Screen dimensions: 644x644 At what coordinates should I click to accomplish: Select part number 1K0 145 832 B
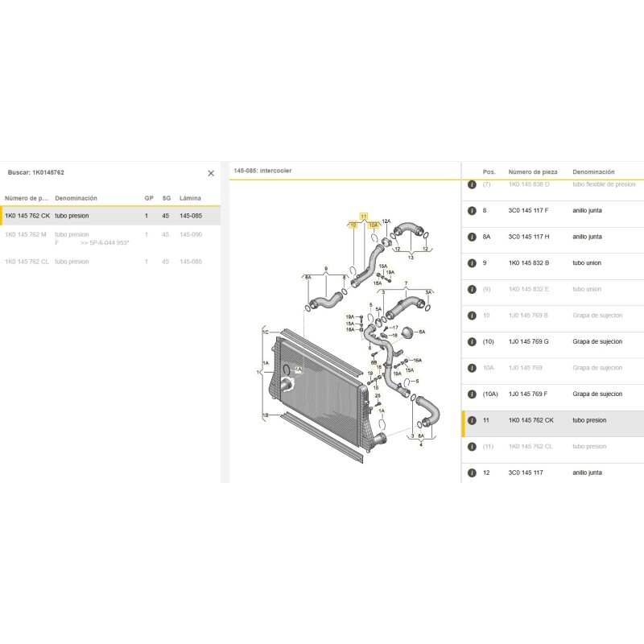coord(529,263)
